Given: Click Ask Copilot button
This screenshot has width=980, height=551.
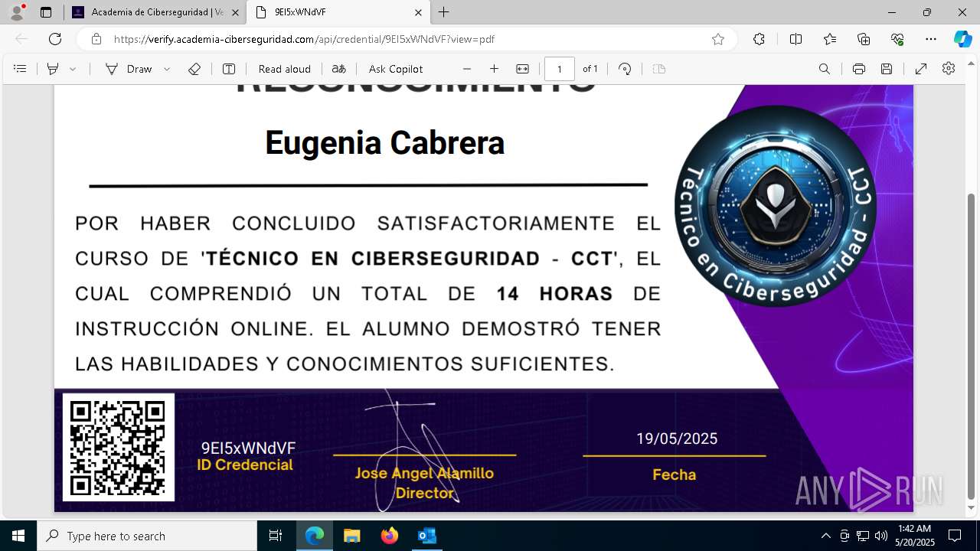Looking at the screenshot, I should click(396, 69).
